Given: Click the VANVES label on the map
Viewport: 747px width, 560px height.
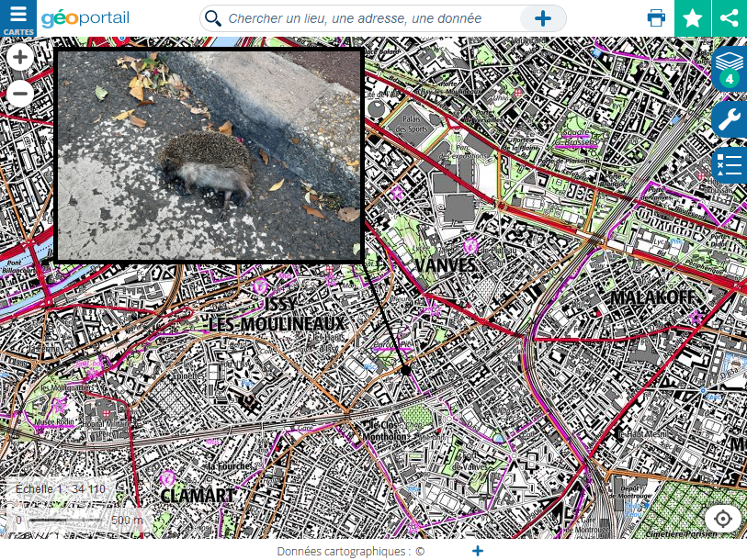Looking at the screenshot, I should (446, 265).
